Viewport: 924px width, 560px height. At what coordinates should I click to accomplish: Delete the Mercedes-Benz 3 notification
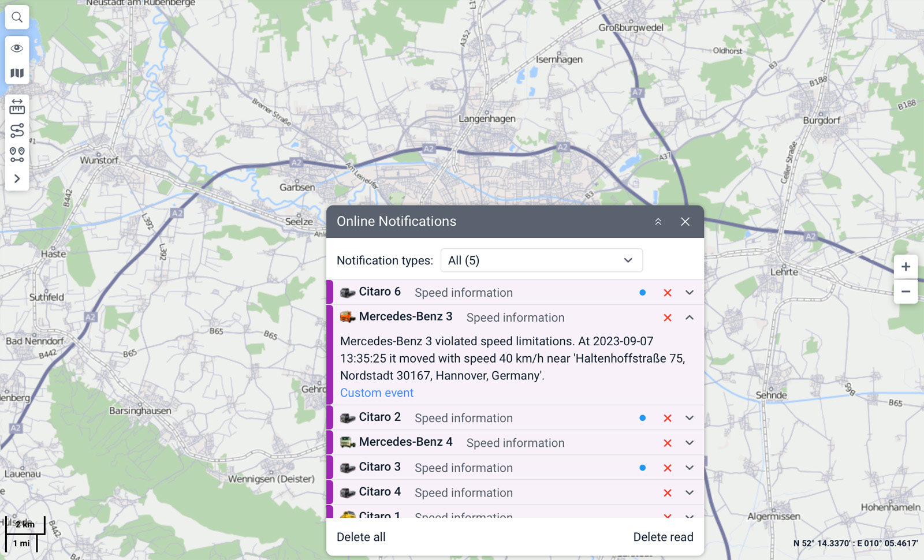(x=668, y=318)
